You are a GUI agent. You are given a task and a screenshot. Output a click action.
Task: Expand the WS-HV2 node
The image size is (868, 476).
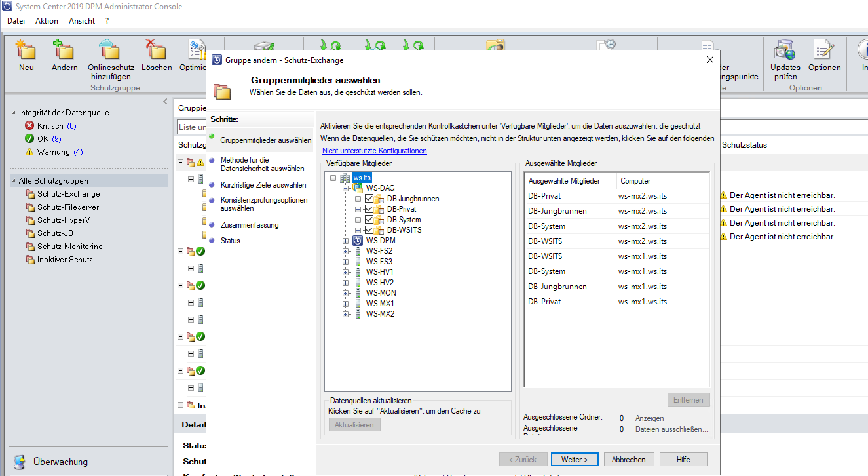(346, 283)
